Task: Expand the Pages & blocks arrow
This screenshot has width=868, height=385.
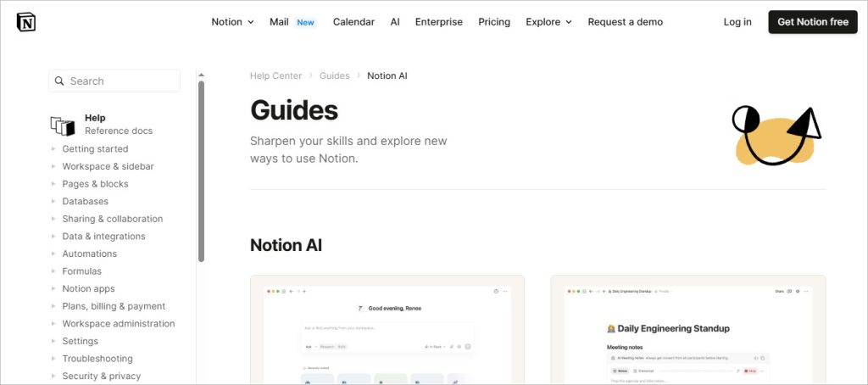Action: tap(53, 183)
